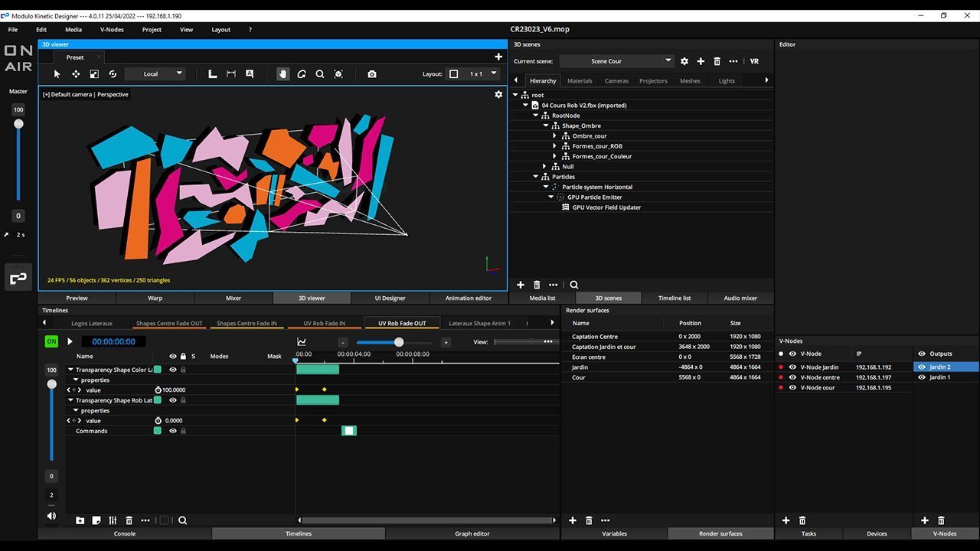The height and width of the screenshot is (551, 980).
Task: Switch to the Animation editor tab
Action: [468, 298]
